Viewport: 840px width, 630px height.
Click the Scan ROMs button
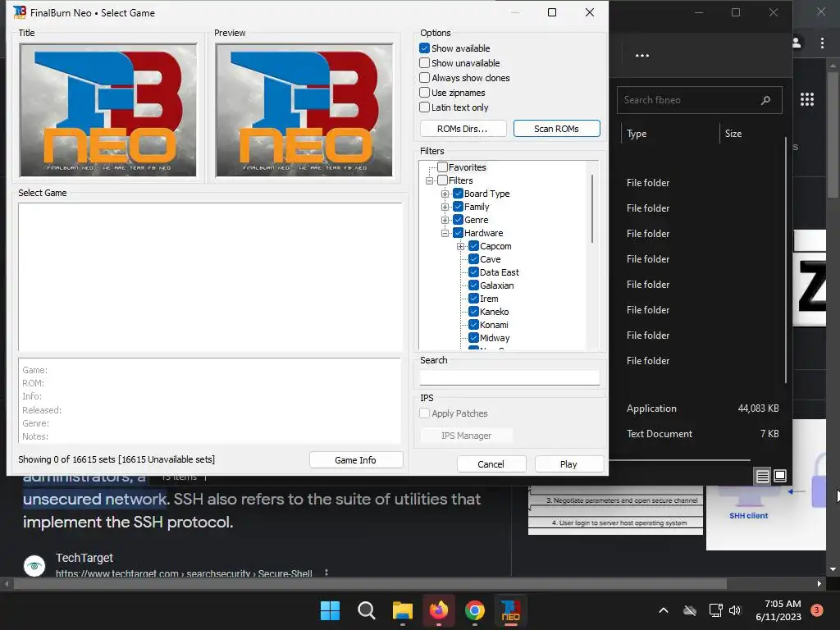click(557, 129)
